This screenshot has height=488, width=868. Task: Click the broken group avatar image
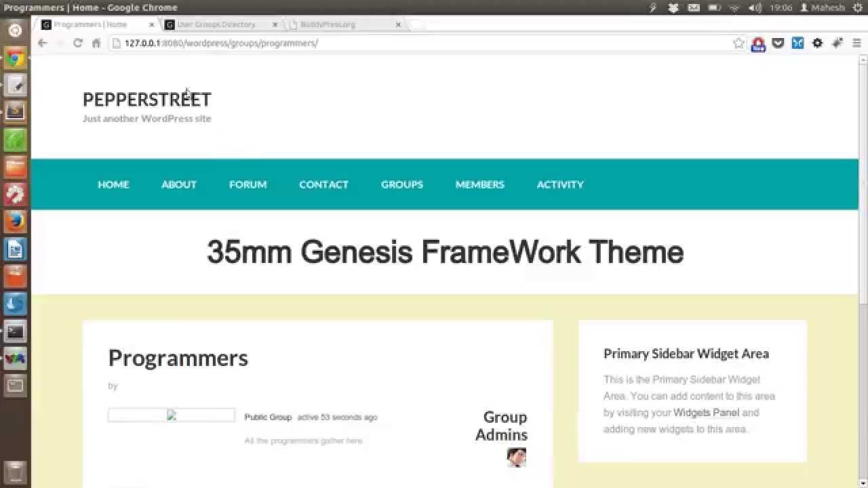[x=172, y=415]
